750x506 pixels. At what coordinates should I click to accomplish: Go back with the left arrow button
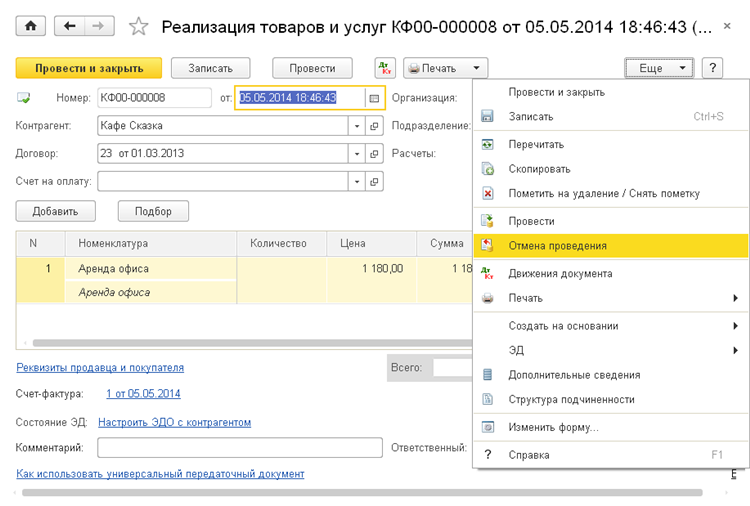click(x=70, y=26)
